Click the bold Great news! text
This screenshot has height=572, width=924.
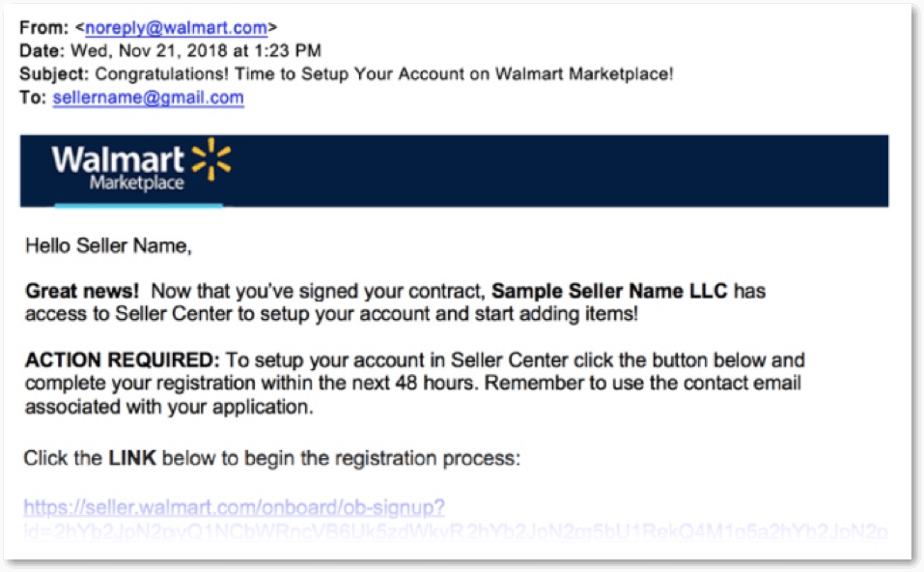coord(82,291)
